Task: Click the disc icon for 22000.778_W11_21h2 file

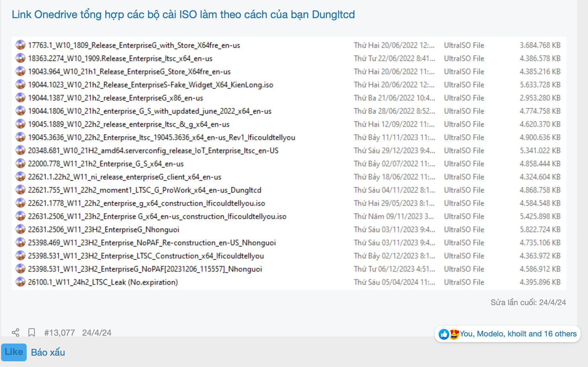Action: click(21, 163)
